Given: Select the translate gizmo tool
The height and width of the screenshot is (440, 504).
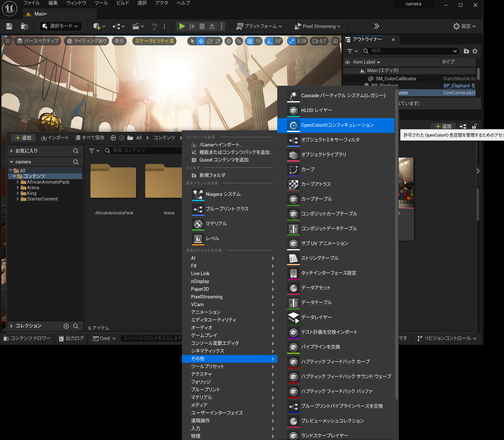Looking at the screenshot, I should [201, 41].
